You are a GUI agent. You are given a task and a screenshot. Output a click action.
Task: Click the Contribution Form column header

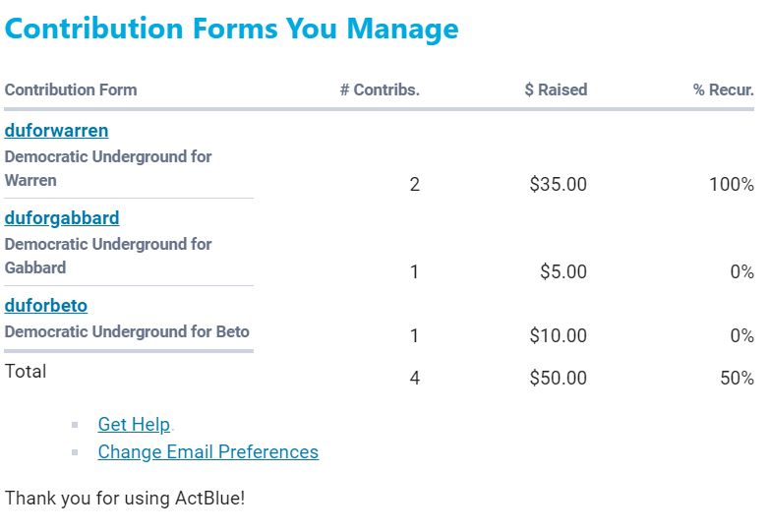point(71,90)
